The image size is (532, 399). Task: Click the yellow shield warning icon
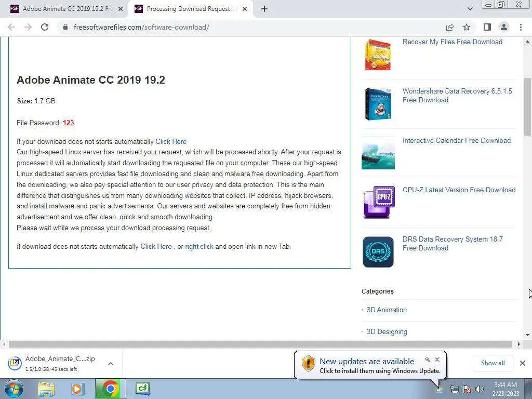[x=309, y=363]
